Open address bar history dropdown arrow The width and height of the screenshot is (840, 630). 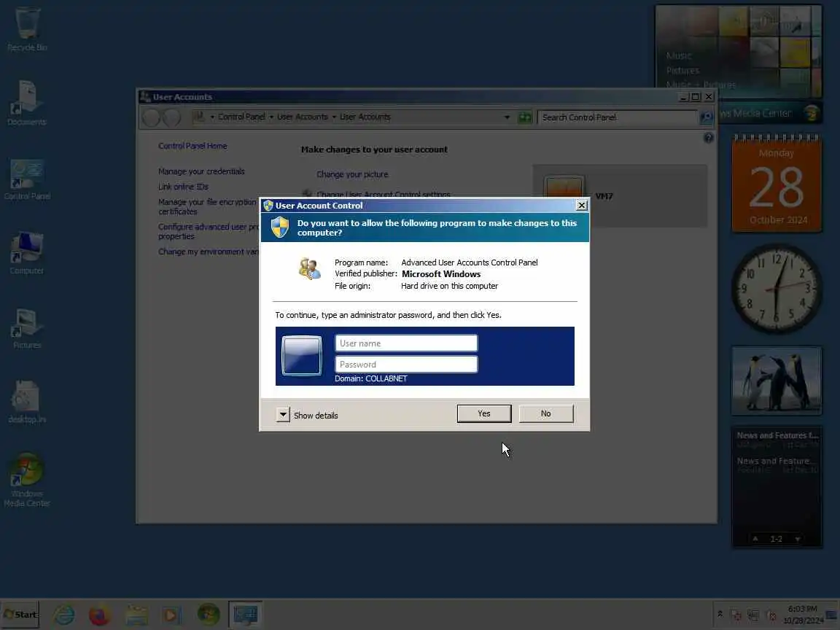pyautogui.click(x=507, y=117)
